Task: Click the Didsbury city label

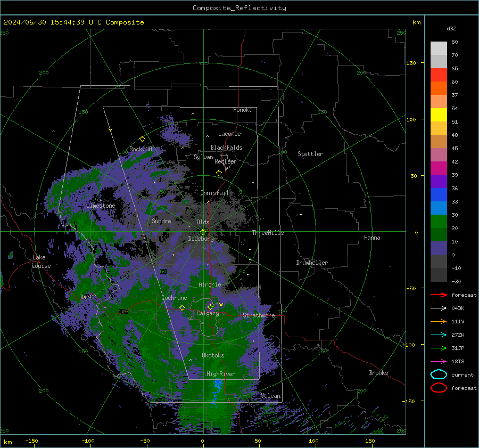Action: tap(201, 239)
